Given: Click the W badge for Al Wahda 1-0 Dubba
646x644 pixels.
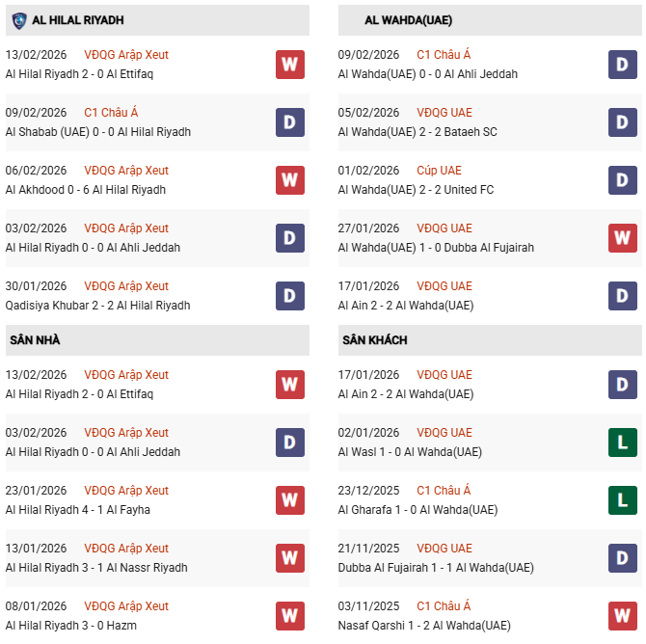Looking at the screenshot, I should pyautogui.click(x=623, y=238).
